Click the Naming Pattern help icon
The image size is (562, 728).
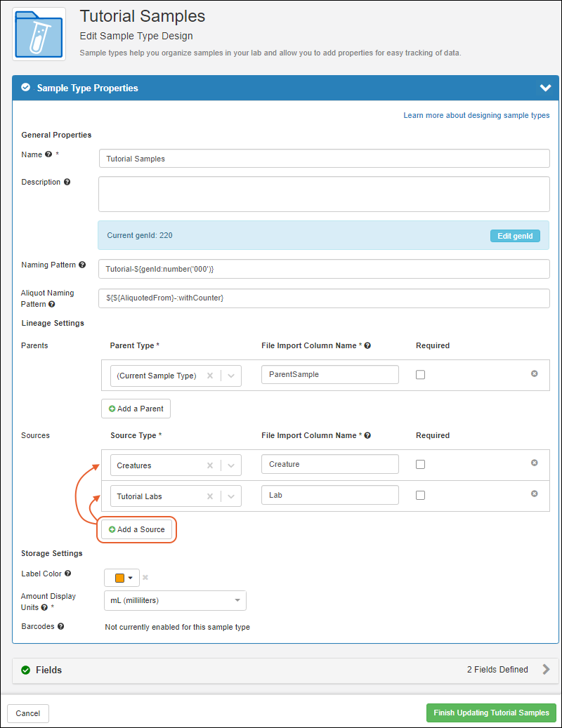coord(82,265)
